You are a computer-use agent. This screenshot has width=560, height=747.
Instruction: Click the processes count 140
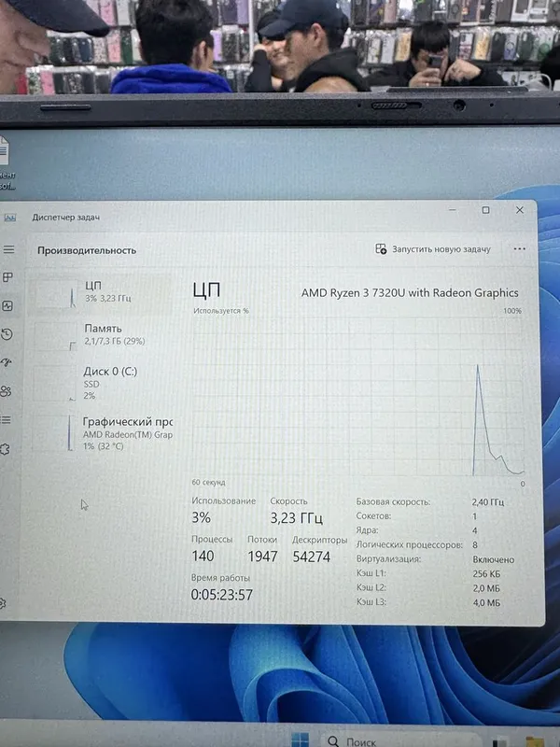pyautogui.click(x=203, y=556)
